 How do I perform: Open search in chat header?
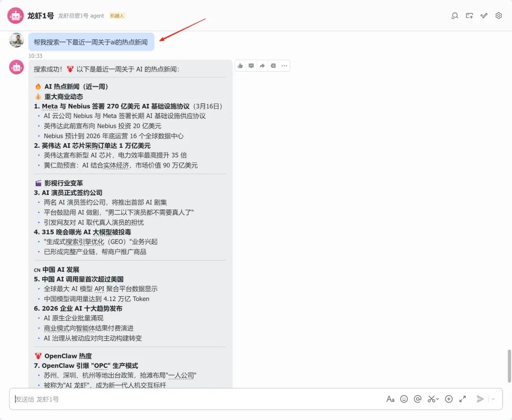[455, 16]
